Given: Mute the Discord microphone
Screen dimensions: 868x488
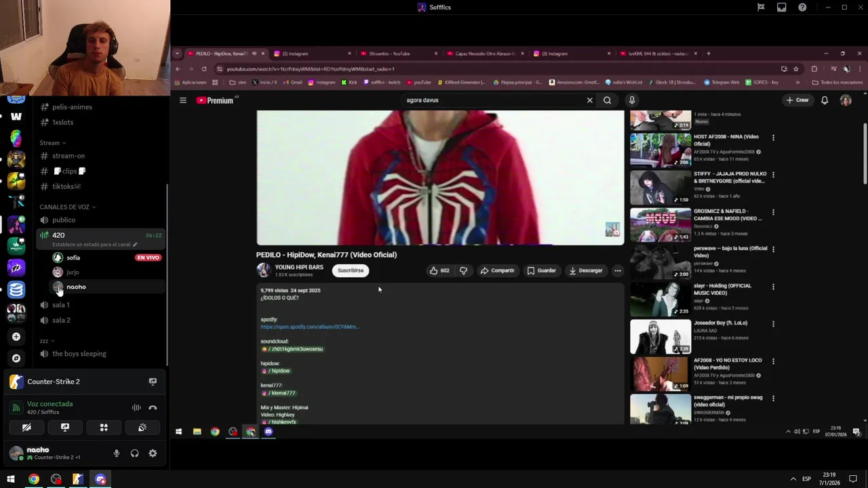Looking at the screenshot, I should (x=117, y=453).
